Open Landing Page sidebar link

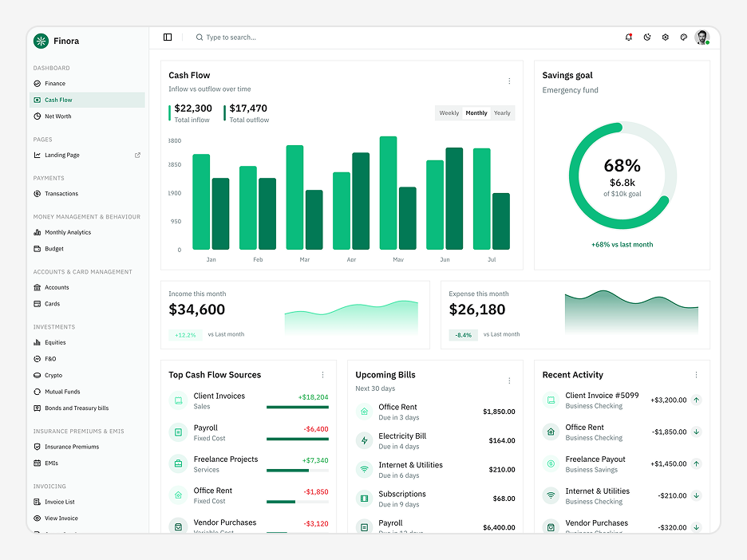[87, 156]
